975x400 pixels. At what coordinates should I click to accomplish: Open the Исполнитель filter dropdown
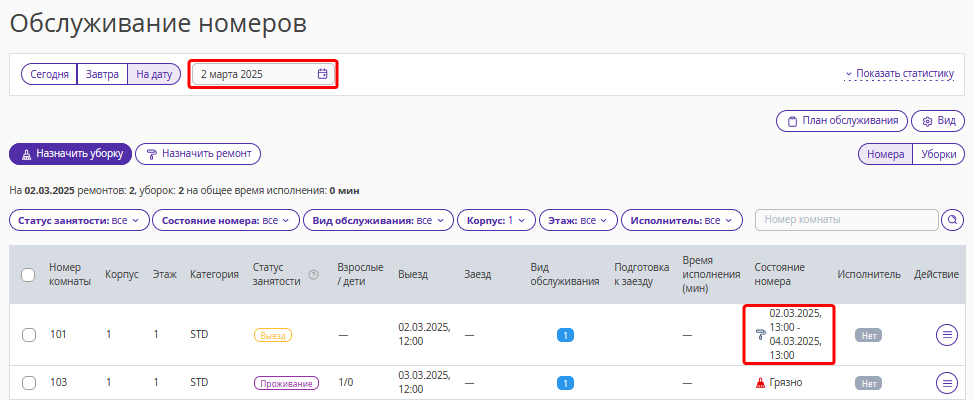click(682, 220)
